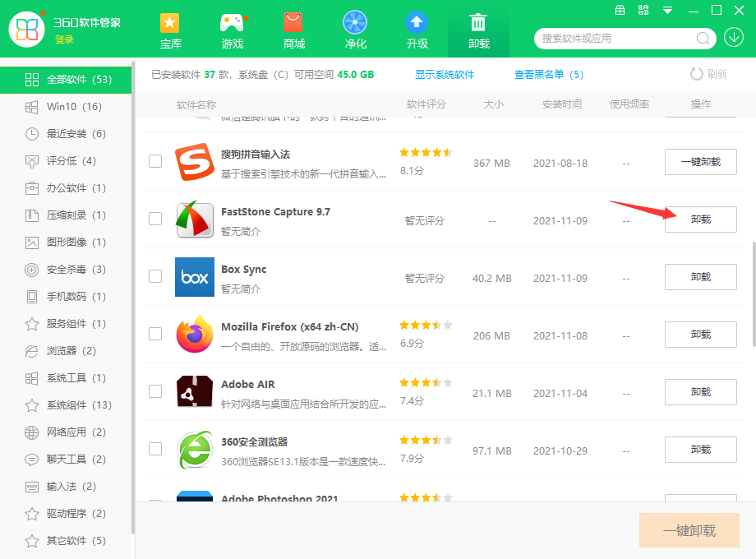Open 输入法 (2) category

pos(66,486)
